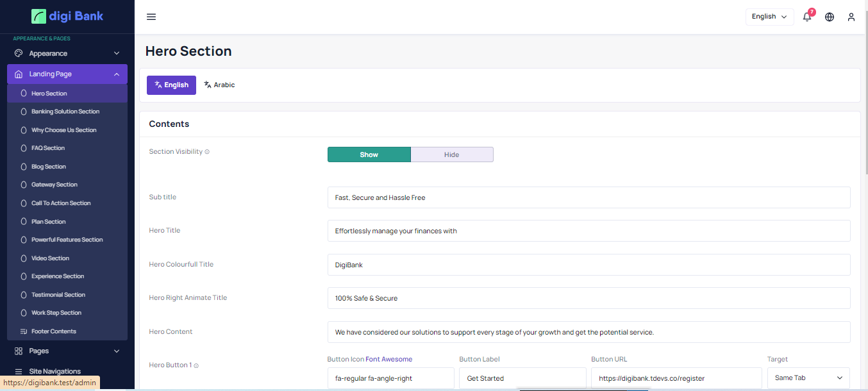
Task: Click the Pages grid icon in sidebar
Action: (19, 351)
